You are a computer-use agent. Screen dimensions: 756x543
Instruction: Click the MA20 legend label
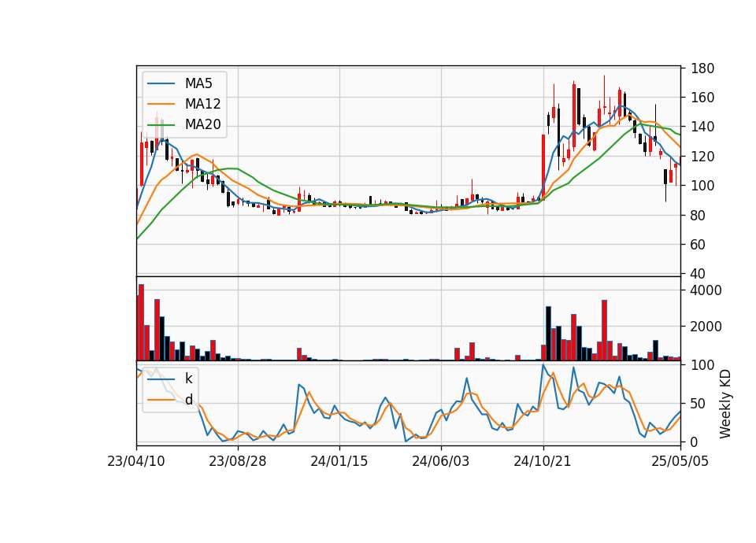pos(202,124)
